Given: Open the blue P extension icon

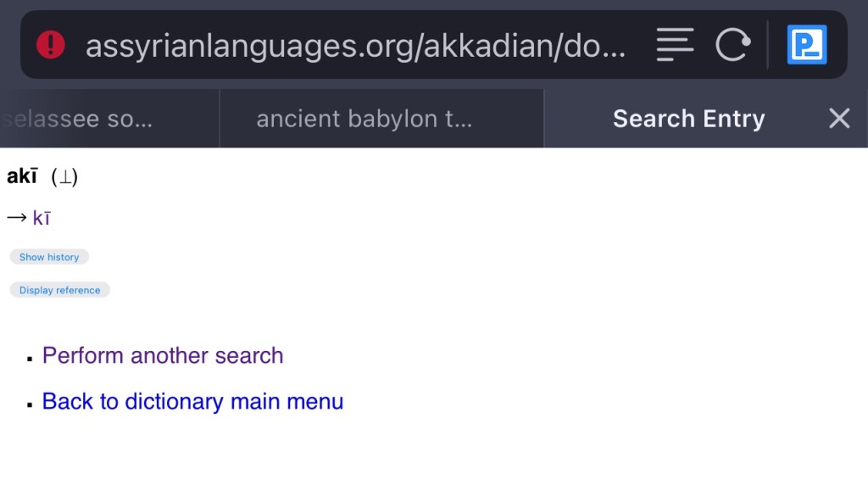Looking at the screenshot, I should [806, 45].
